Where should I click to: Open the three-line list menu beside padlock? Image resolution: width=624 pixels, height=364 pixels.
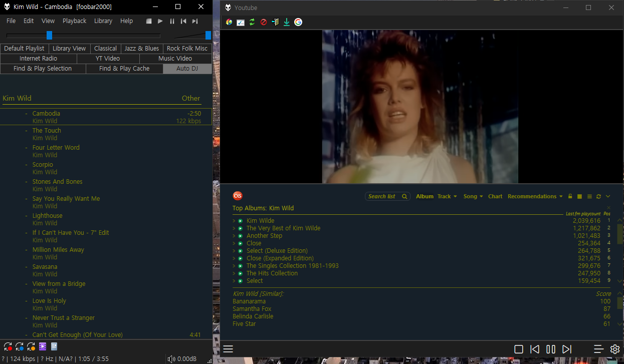point(589,196)
